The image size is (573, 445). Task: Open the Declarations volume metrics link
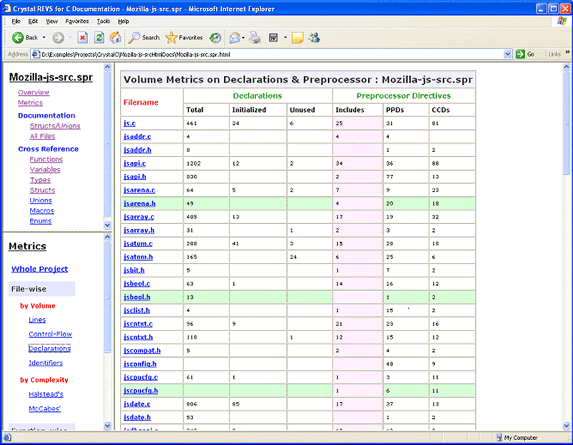tap(49, 349)
